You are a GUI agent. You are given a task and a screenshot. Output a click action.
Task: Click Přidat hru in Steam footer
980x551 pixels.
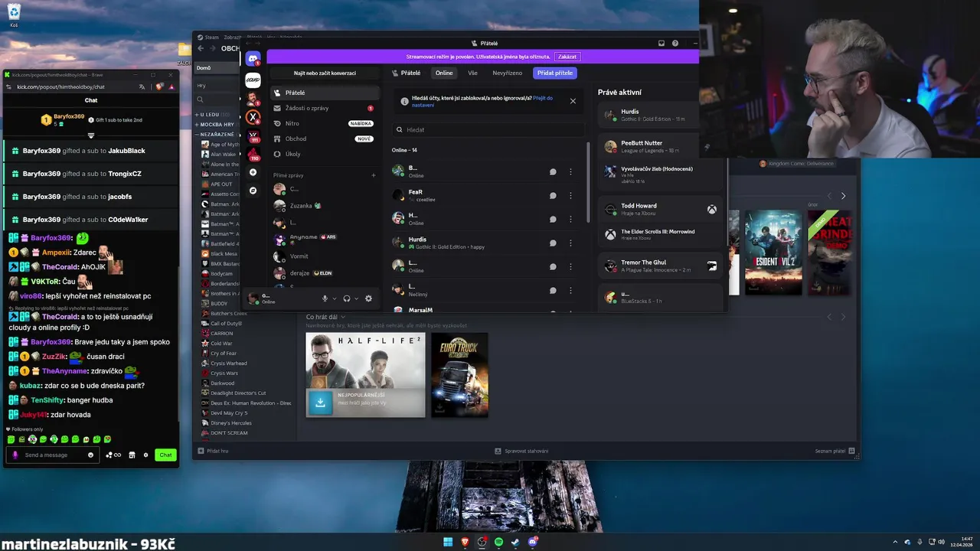coord(214,451)
